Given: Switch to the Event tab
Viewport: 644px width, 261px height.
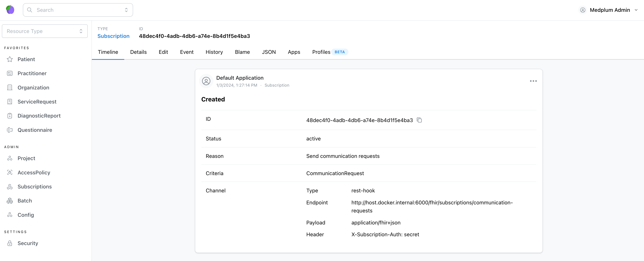Looking at the screenshot, I should (x=186, y=52).
